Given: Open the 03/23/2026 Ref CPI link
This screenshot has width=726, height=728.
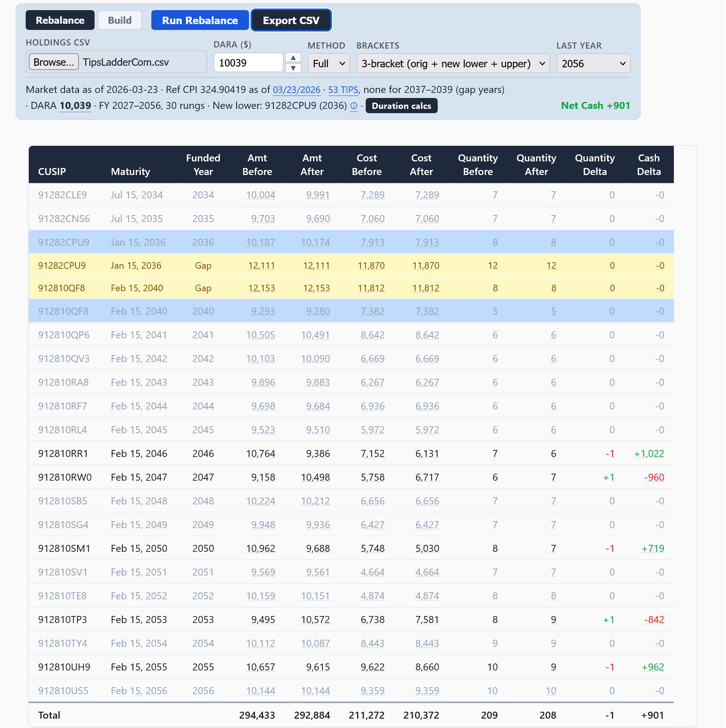Looking at the screenshot, I should (x=296, y=90).
